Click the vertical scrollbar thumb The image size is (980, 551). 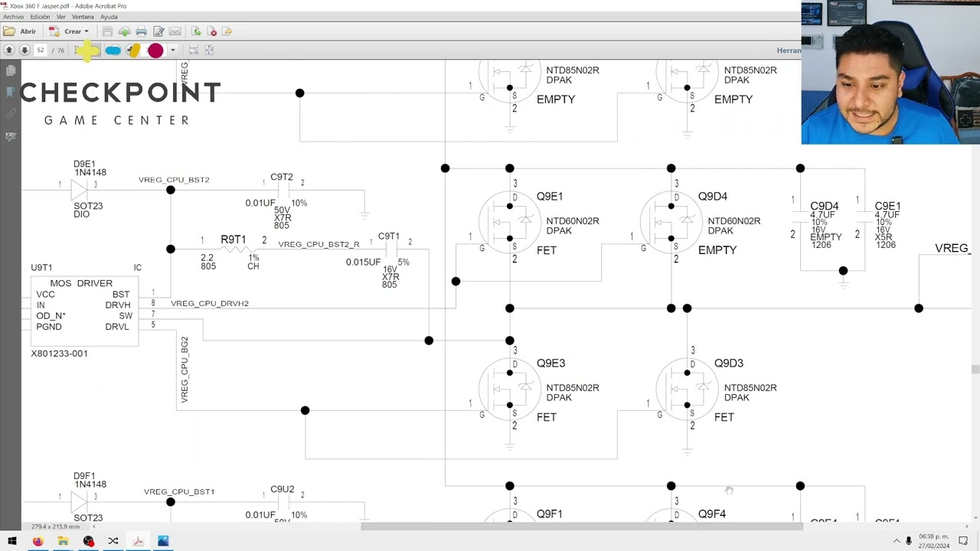(x=975, y=370)
